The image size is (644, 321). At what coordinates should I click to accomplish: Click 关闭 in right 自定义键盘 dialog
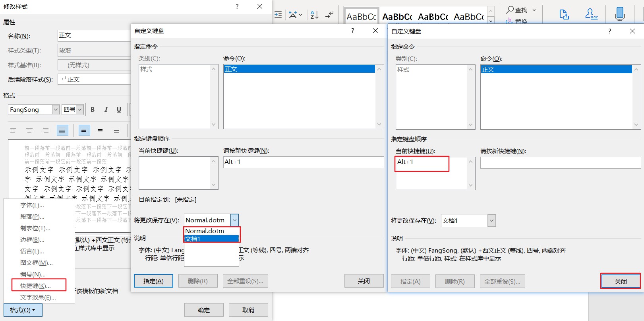621,281
